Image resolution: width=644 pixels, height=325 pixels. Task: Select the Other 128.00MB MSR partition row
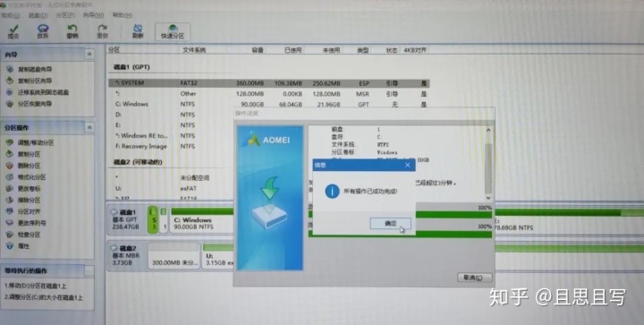tap(268, 94)
